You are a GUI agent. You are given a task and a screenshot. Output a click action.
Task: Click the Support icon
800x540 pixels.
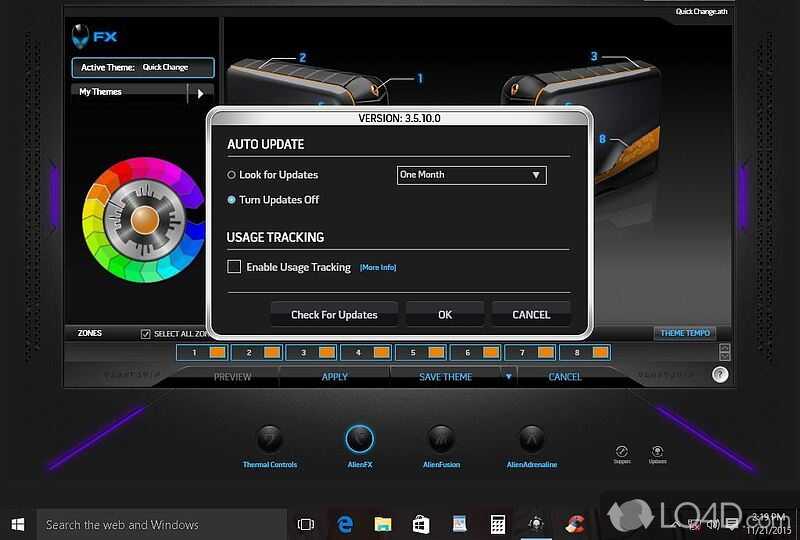tap(622, 452)
